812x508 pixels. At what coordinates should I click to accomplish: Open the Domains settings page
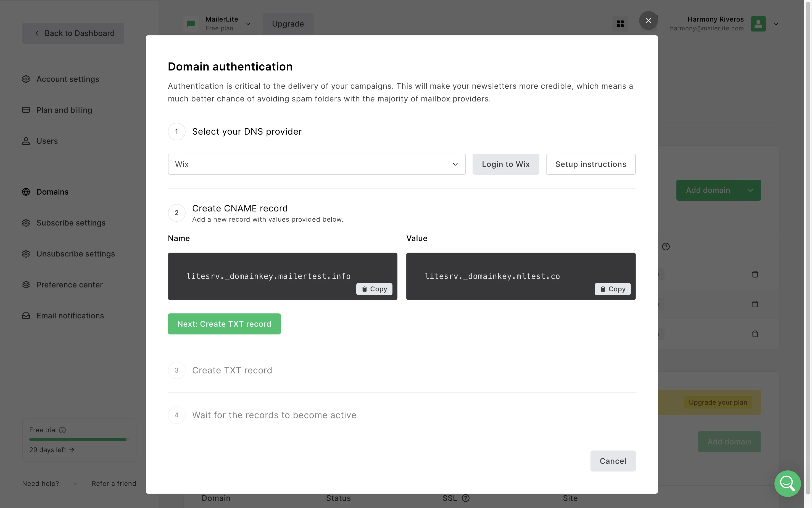tap(52, 192)
